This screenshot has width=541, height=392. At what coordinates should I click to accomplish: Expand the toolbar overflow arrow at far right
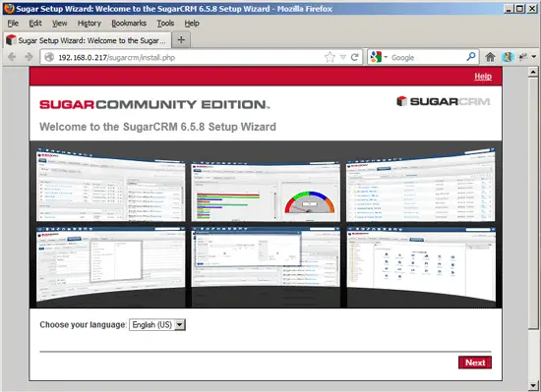[x=534, y=57]
